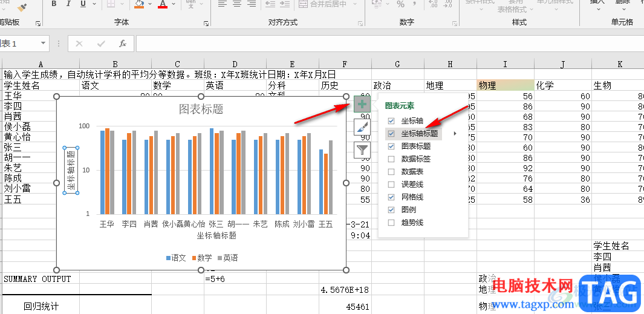
Task: Open font group dialog launcher
Action: coord(206,24)
